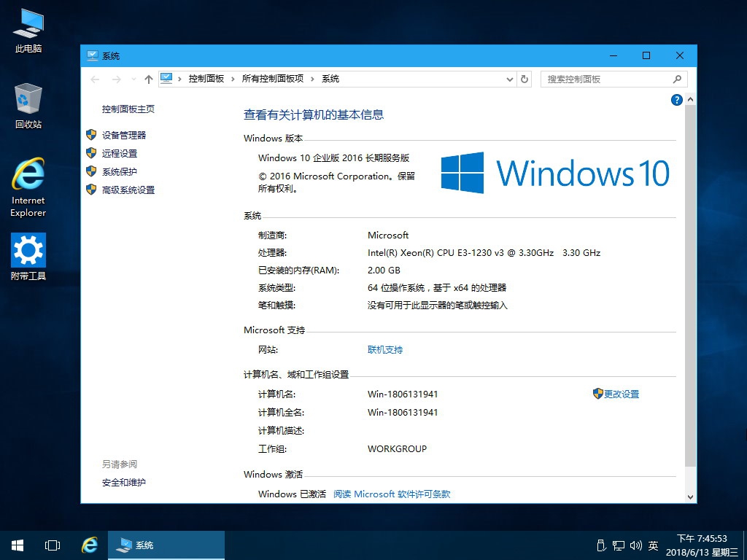Click the shield icon next to 更改设置
The width and height of the screenshot is (747, 560).
coord(598,393)
